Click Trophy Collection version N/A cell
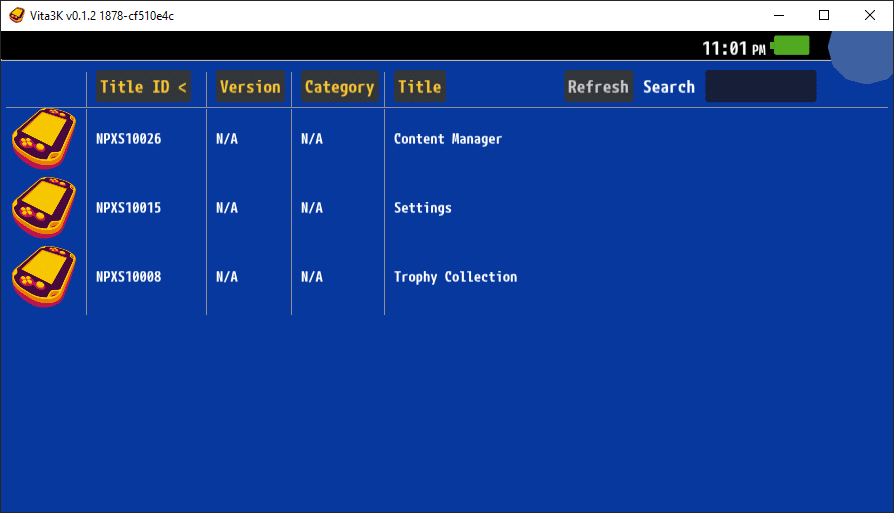 (x=227, y=276)
